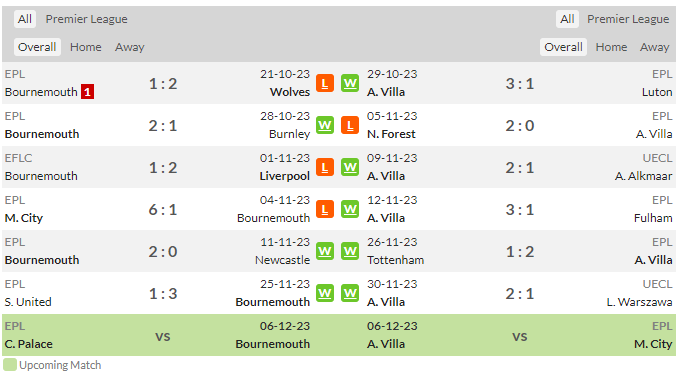The height and width of the screenshot is (378, 680).
Task: Switch the right panel to Home matches
Action: pyautogui.click(x=611, y=47)
